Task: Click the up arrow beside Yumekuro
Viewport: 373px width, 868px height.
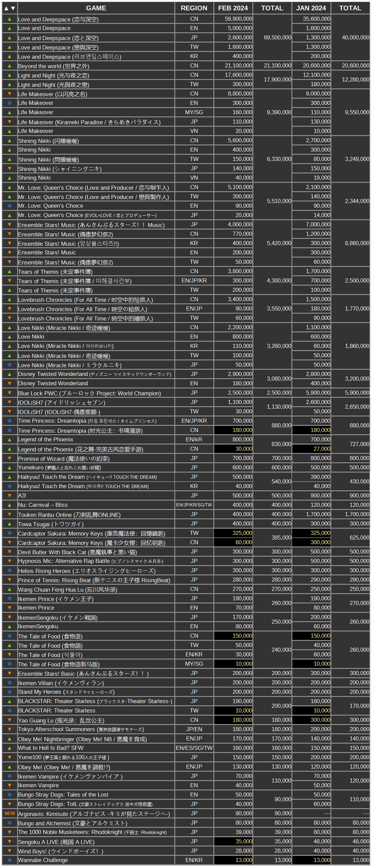Action: [x=9, y=467]
